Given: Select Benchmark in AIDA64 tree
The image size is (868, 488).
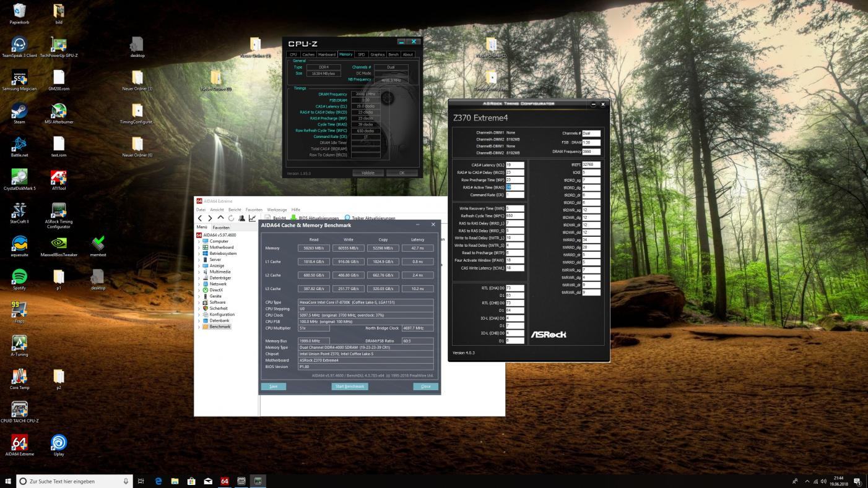Looking at the screenshot, I should 220,327.
